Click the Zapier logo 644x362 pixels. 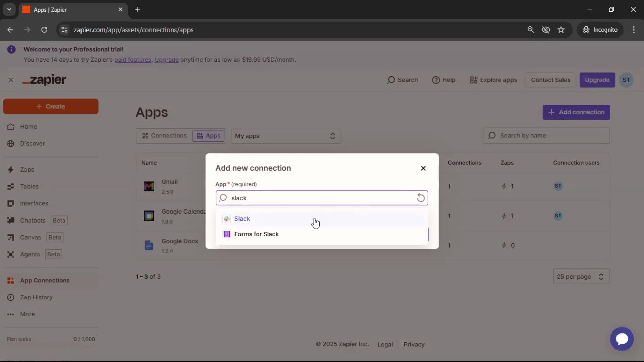tap(44, 80)
